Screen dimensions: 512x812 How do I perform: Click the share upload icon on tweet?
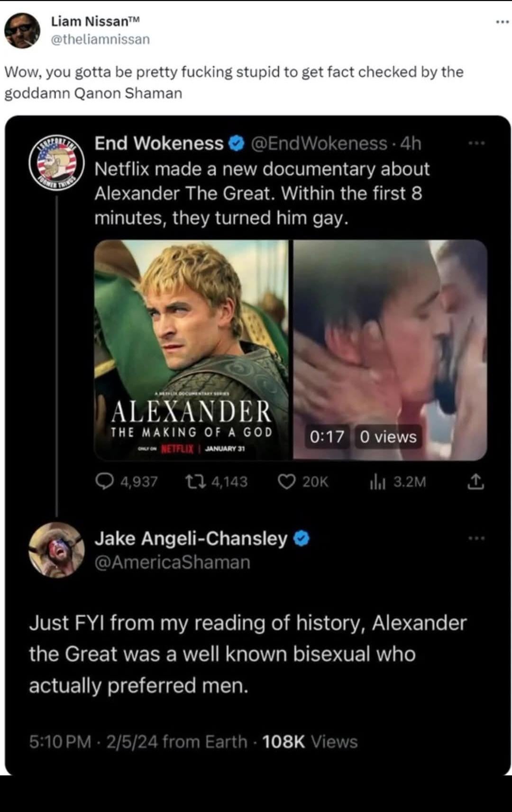point(476,482)
